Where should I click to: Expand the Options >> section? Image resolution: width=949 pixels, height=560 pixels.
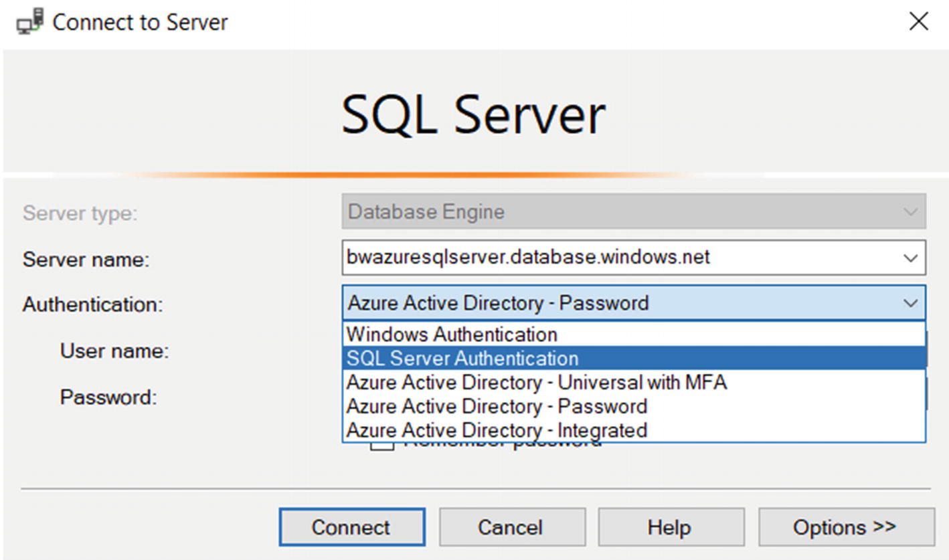(846, 527)
